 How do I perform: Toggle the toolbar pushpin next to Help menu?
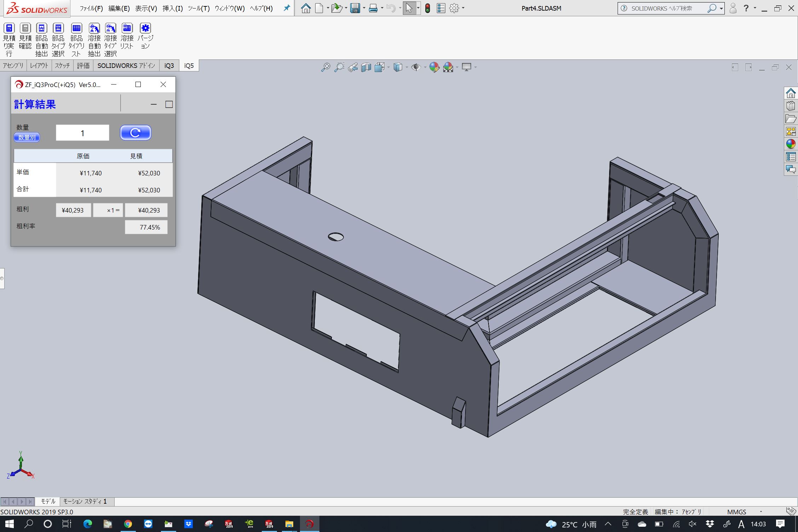(286, 8)
